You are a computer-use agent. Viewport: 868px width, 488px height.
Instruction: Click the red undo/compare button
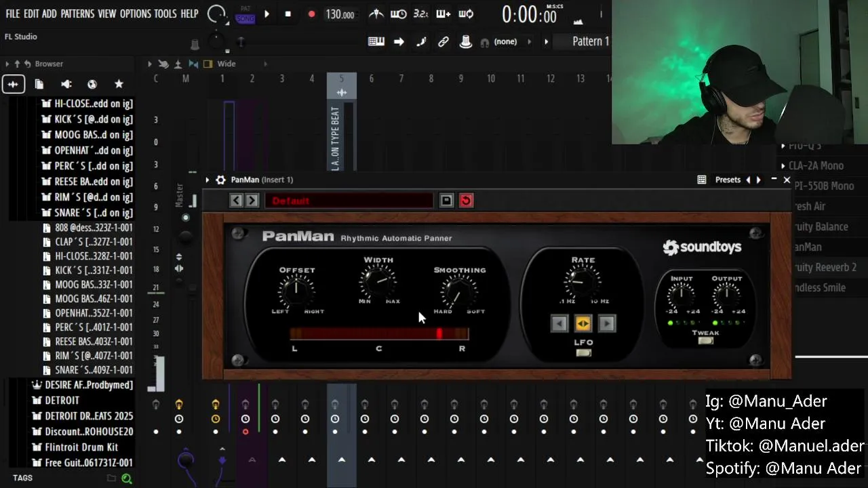466,201
